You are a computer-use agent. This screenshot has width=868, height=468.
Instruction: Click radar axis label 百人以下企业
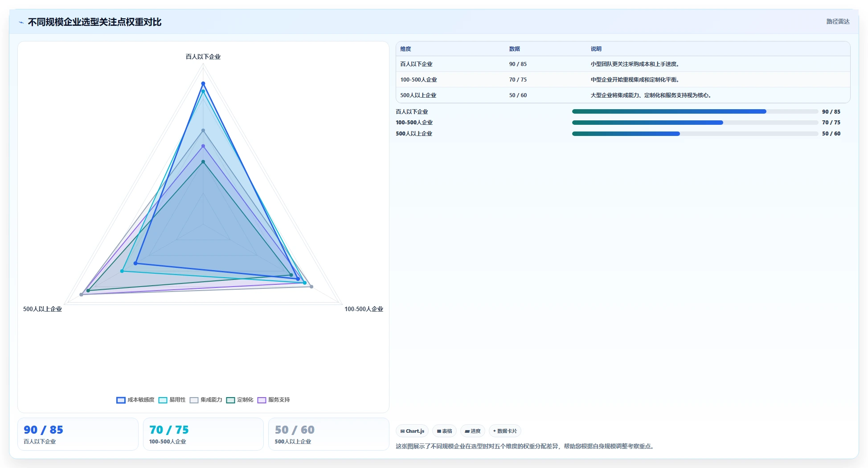(203, 57)
